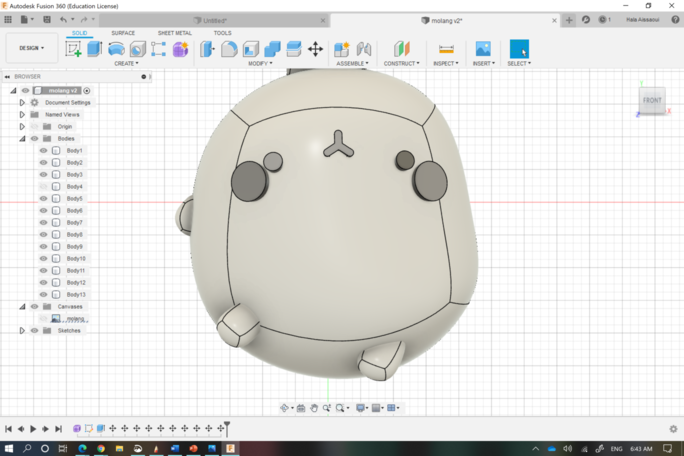
Task: Switch to the SURFACE tab
Action: [x=123, y=33]
